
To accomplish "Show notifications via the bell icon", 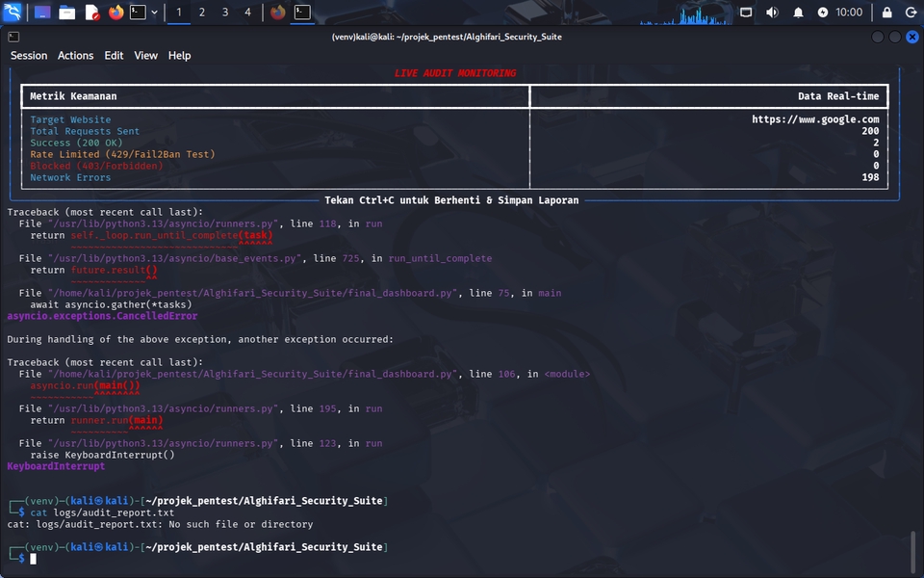I will [x=798, y=13].
